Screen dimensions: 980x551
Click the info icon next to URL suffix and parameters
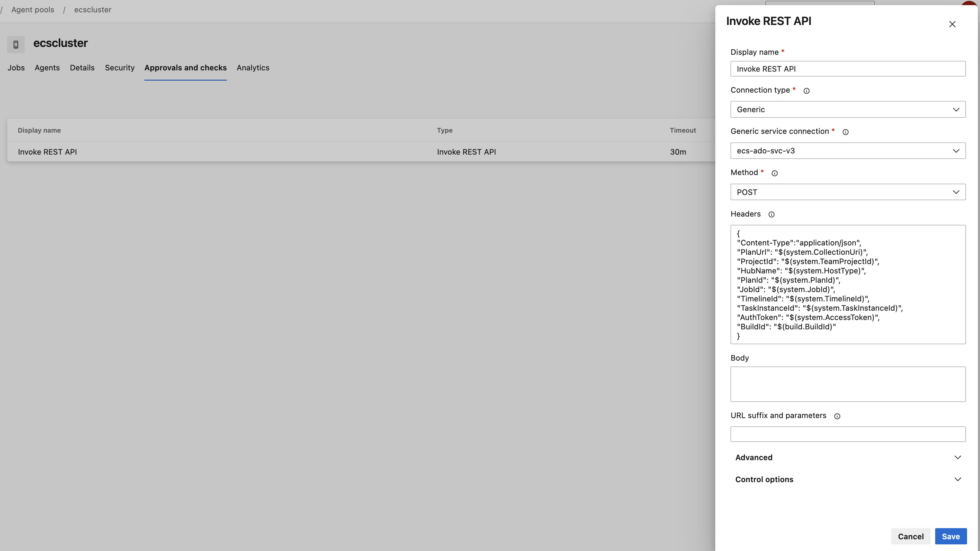(837, 416)
